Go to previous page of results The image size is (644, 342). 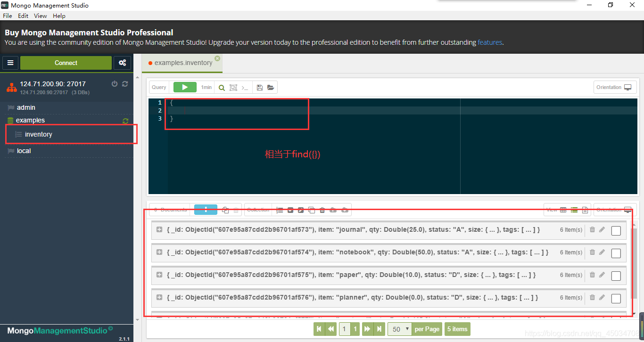[x=331, y=329]
